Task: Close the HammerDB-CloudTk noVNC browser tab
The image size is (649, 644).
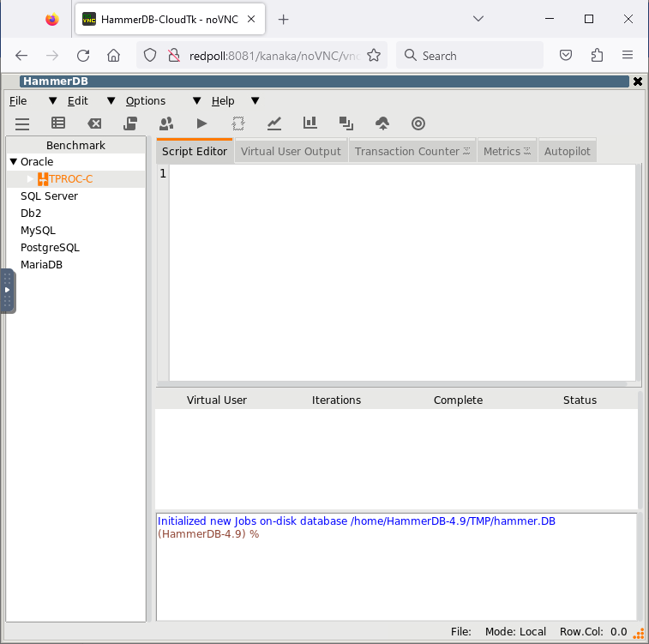Action: pos(251,19)
